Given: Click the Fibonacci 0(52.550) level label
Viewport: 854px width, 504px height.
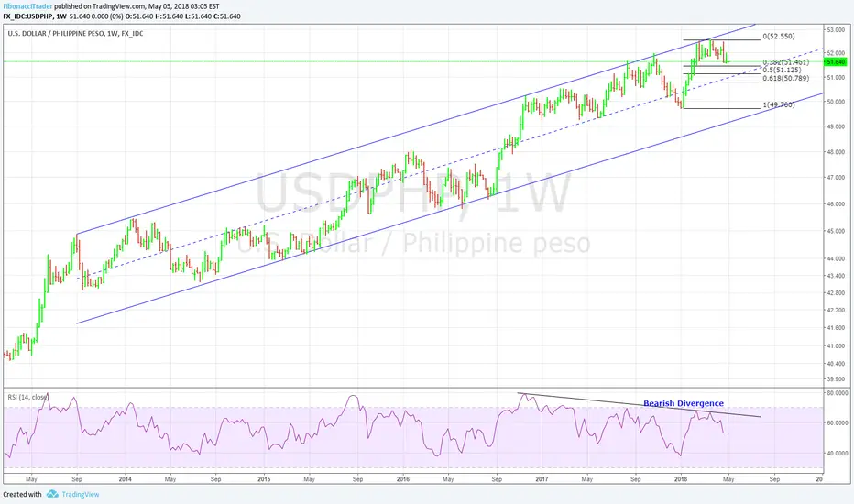Looking at the screenshot, I should (x=778, y=37).
